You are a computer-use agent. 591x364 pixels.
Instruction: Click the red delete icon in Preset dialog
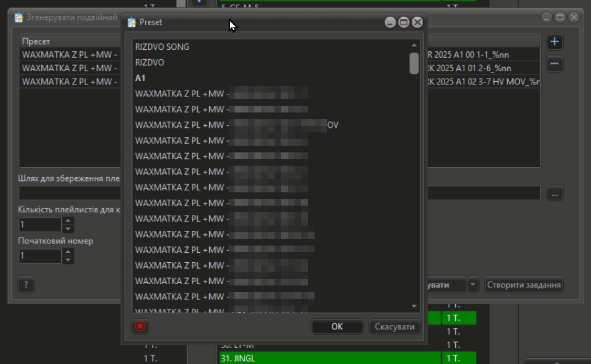(x=140, y=326)
